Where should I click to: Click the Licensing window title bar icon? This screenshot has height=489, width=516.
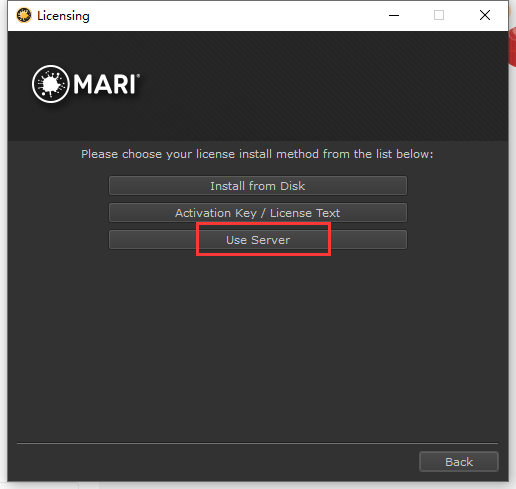[x=24, y=15]
